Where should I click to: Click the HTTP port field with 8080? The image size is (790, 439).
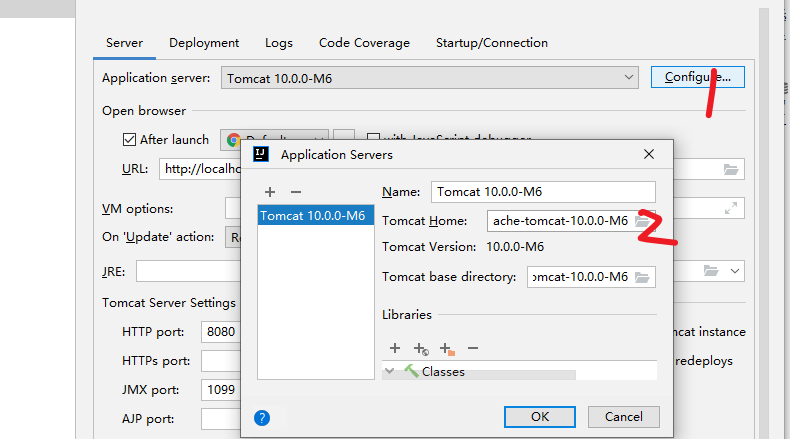pyautogui.click(x=221, y=332)
